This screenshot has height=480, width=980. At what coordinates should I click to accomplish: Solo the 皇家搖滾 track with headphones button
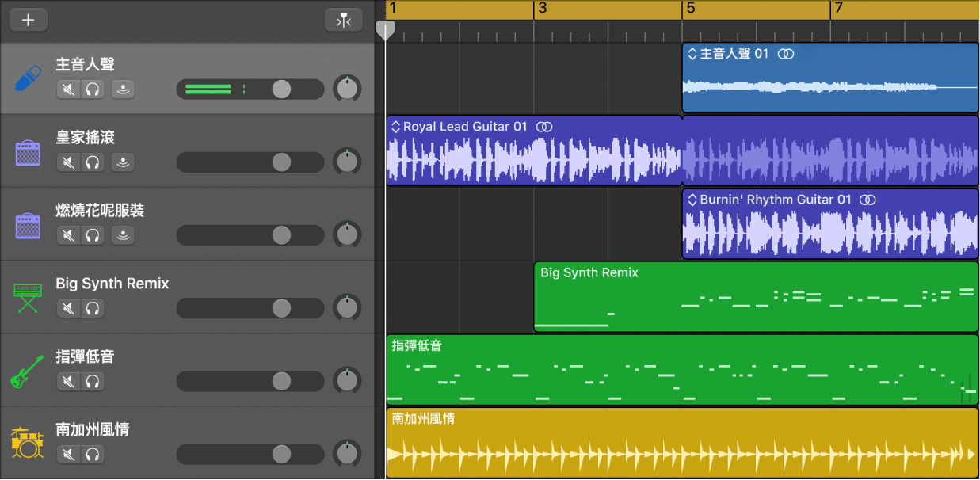click(93, 162)
